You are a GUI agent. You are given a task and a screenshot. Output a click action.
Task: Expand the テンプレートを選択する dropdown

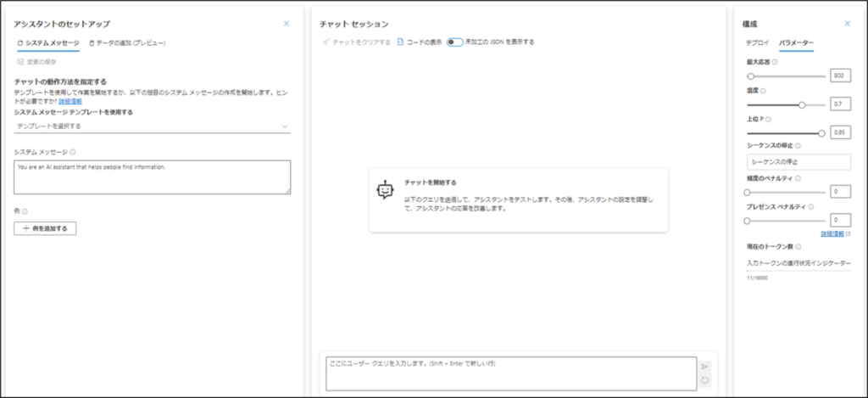(153, 126)
